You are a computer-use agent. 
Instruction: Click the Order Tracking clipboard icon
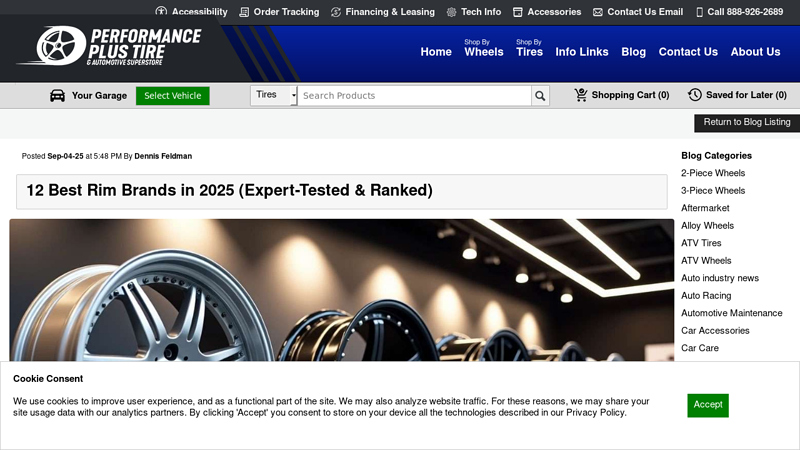[244, 12]
